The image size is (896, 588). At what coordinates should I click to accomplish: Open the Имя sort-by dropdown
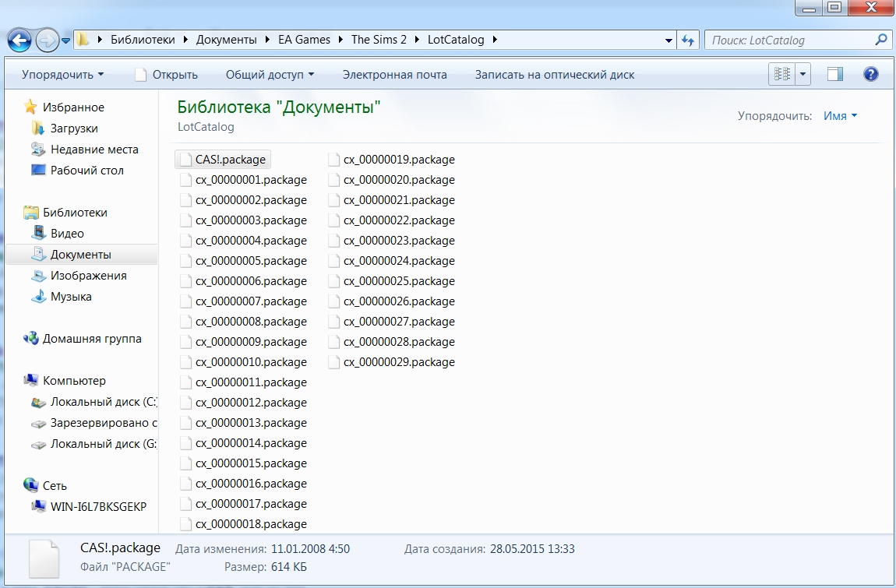tap(840, 116)
